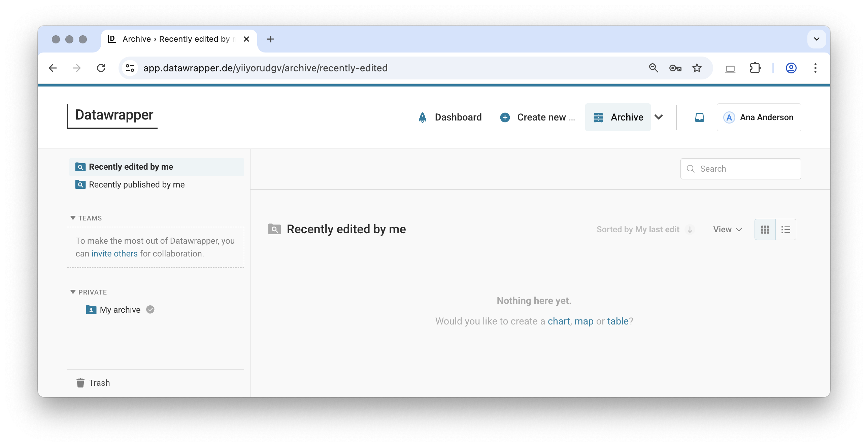Image resolution: width=868 pixels, height=447 pixels.
Task: Expand the Archive dropdown chevron
Action: point(659,117)
